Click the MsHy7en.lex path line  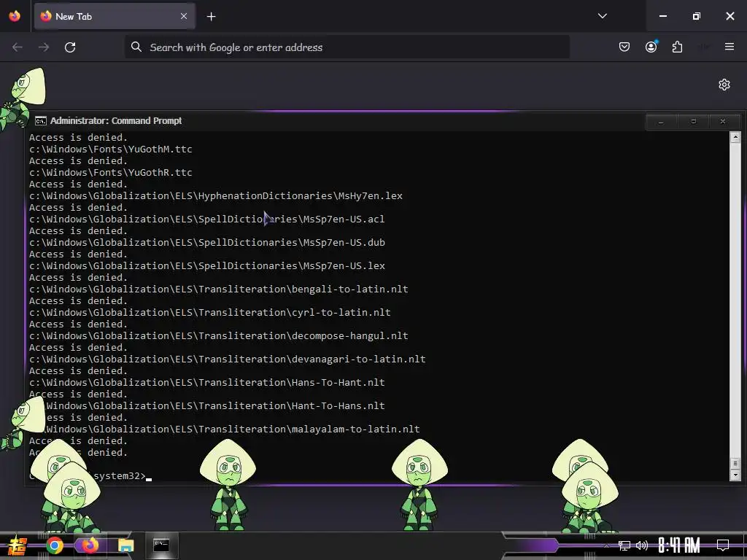pos(216,195)
